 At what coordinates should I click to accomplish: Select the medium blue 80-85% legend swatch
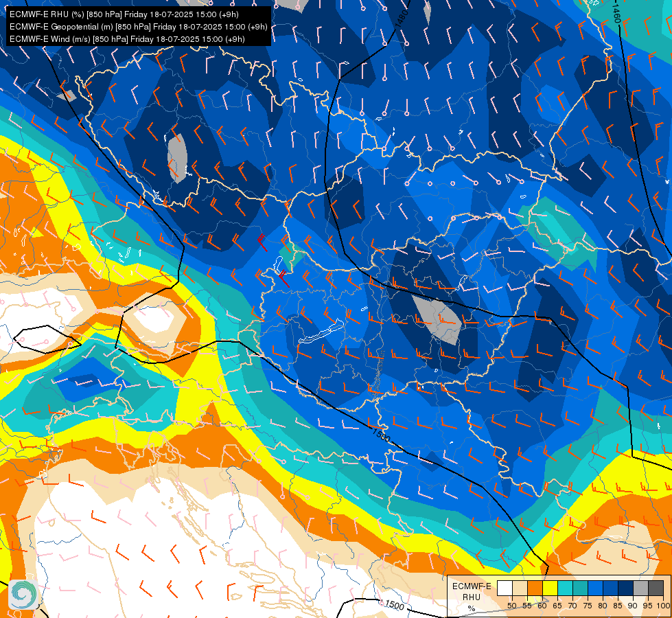(610, 588)
